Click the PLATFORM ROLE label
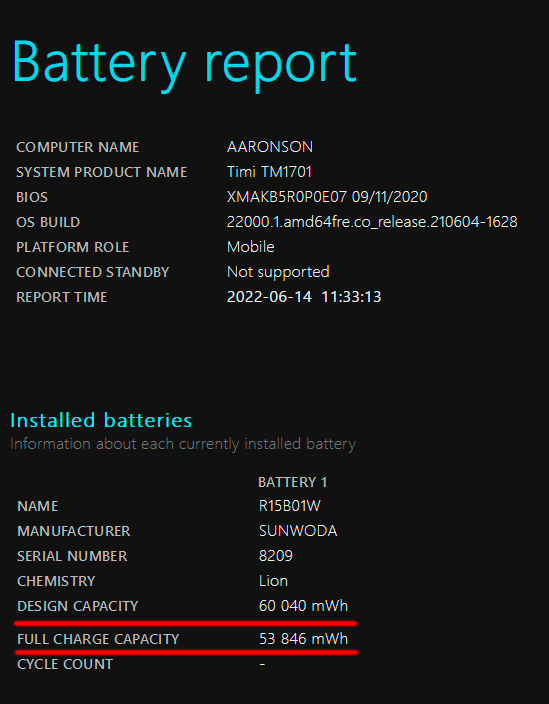The image size is (549, 704). pyautogui.click(x=73, y=247)
